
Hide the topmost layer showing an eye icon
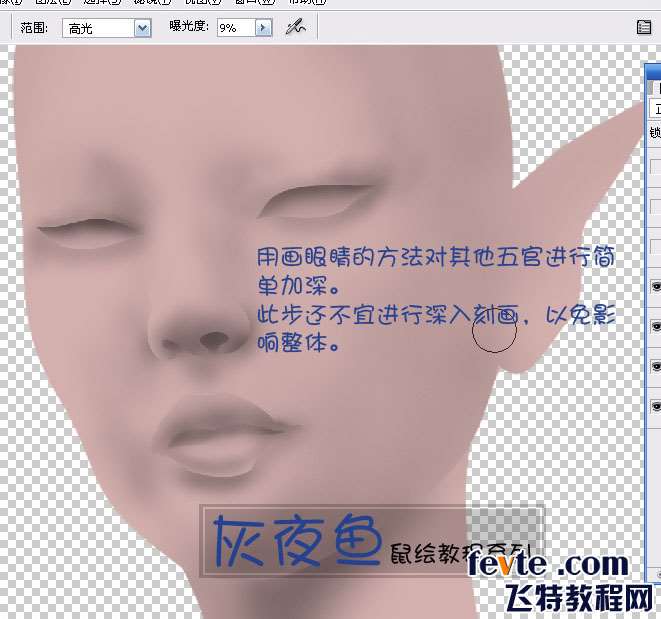[656, 287]
